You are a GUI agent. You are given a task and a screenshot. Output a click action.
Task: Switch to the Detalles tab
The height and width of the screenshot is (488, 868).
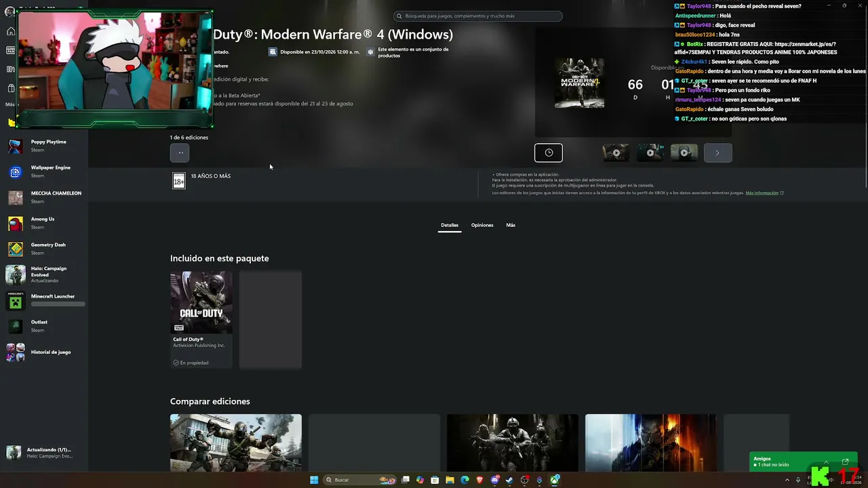pos(450,225)
